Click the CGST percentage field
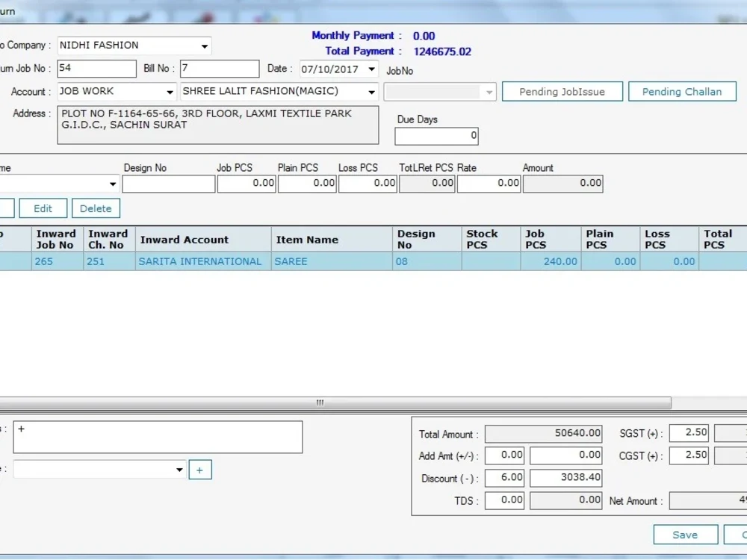The width and height of the screenshot is (747, 560). click(x=689, y=455)
